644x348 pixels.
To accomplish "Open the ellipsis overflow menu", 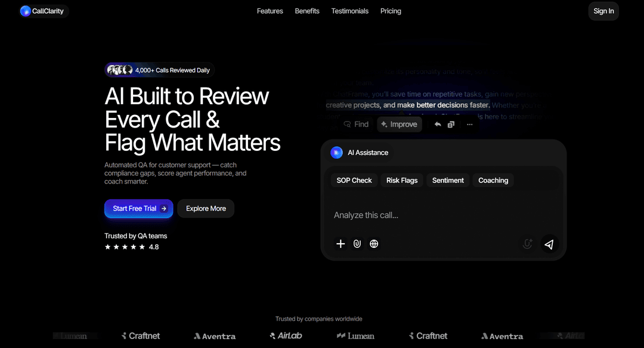I will 469,124.
